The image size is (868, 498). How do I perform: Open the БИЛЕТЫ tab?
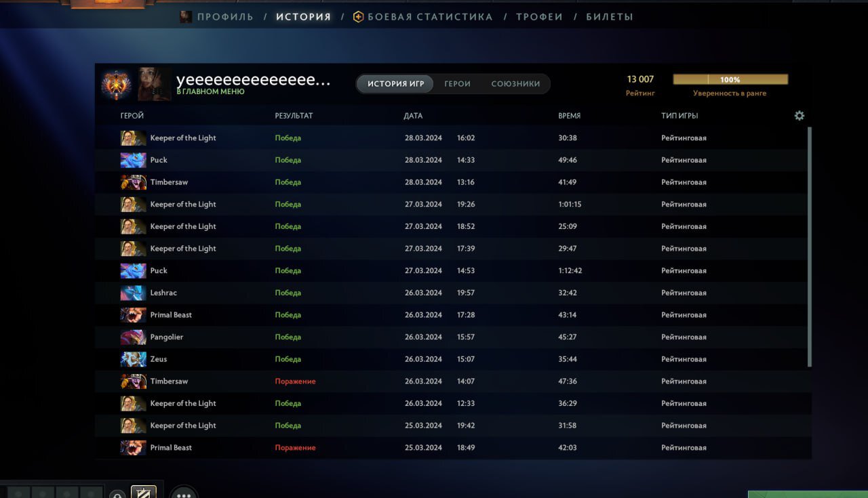(610, 17)
